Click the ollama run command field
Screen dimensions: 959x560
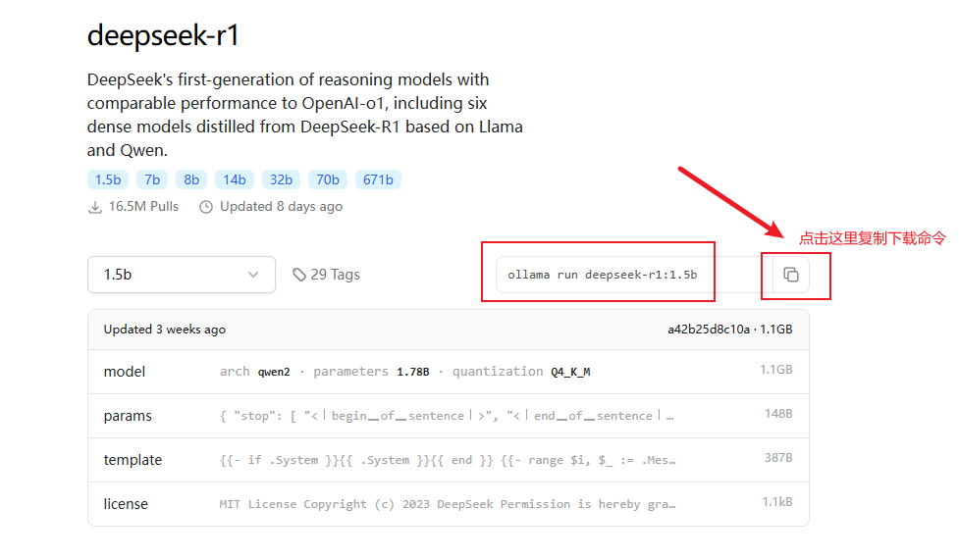[x=603, y=275]
